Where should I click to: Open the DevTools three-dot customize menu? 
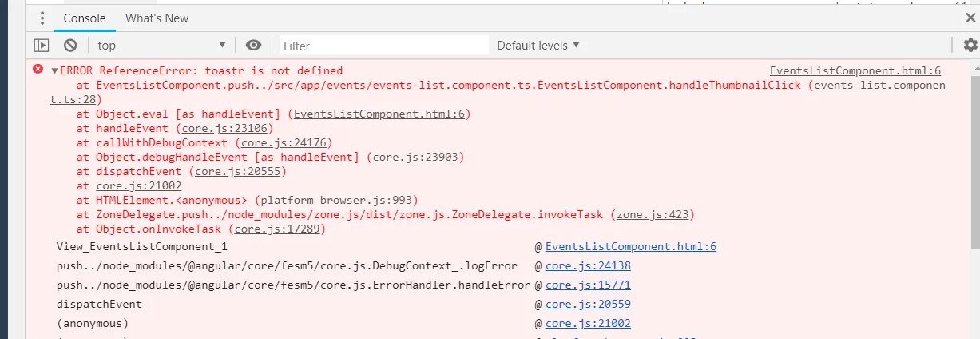[x=42, y=18]
